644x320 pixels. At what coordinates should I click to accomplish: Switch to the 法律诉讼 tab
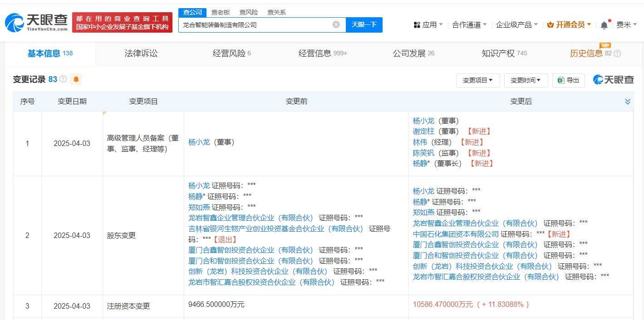coord(141,53)
